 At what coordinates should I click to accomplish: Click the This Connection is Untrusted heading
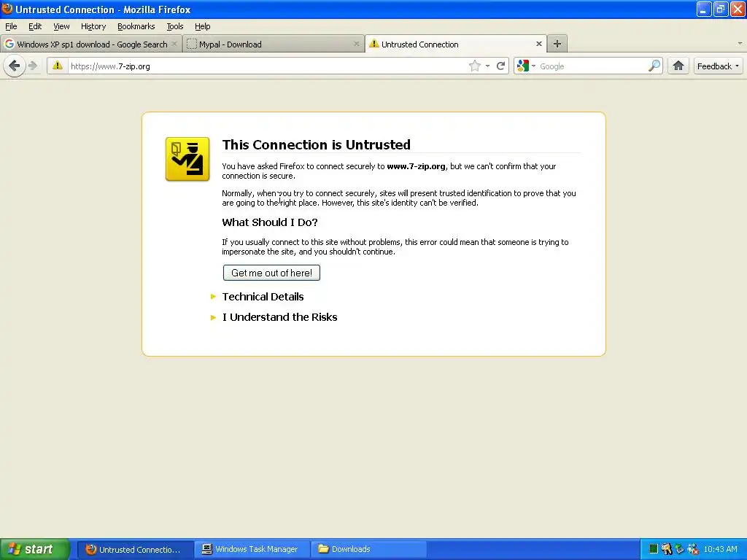point(317,145)
